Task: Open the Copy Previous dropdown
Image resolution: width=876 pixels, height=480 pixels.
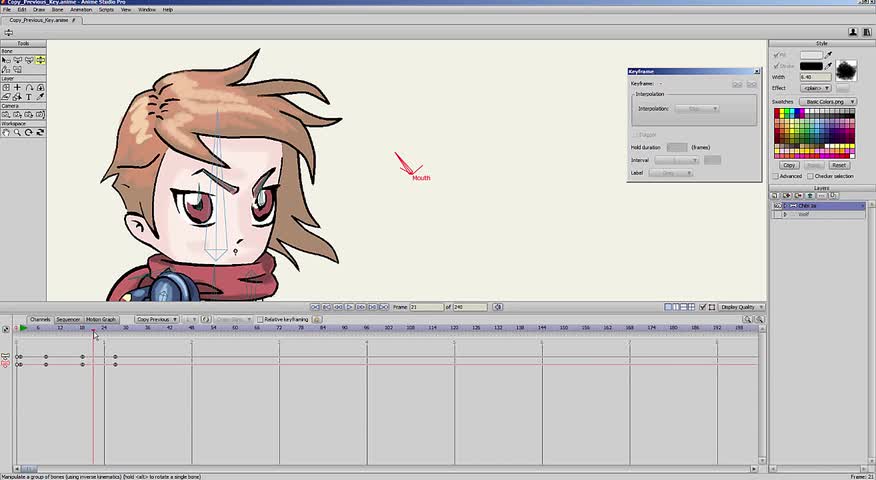Action: [x=156, y=319]
